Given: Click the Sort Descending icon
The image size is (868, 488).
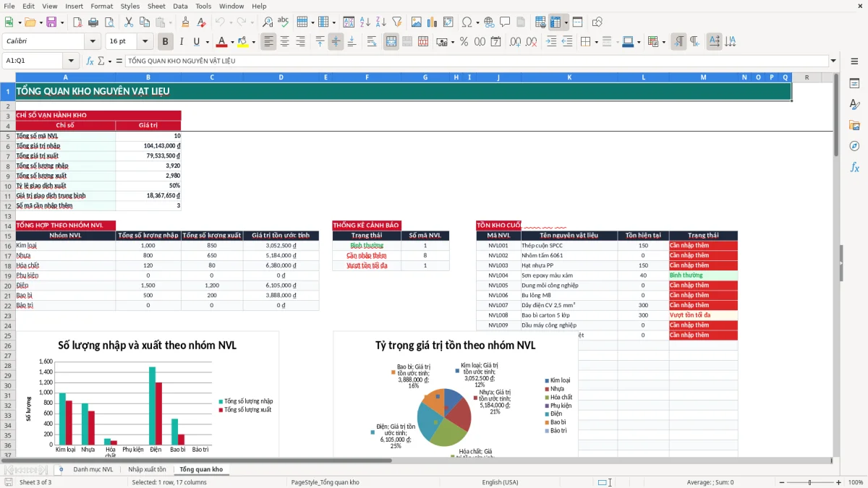Looking at the screenshot, I should point(380,22).
